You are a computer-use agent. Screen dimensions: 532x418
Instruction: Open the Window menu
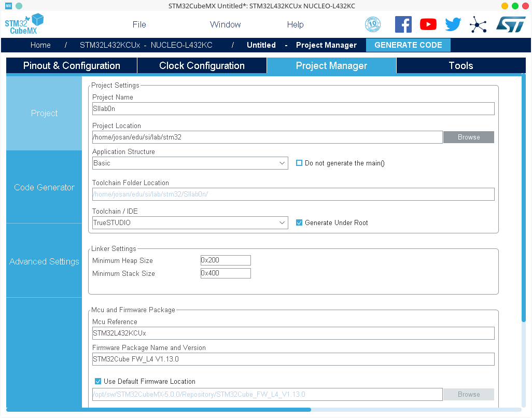click(x=225, y=24)
